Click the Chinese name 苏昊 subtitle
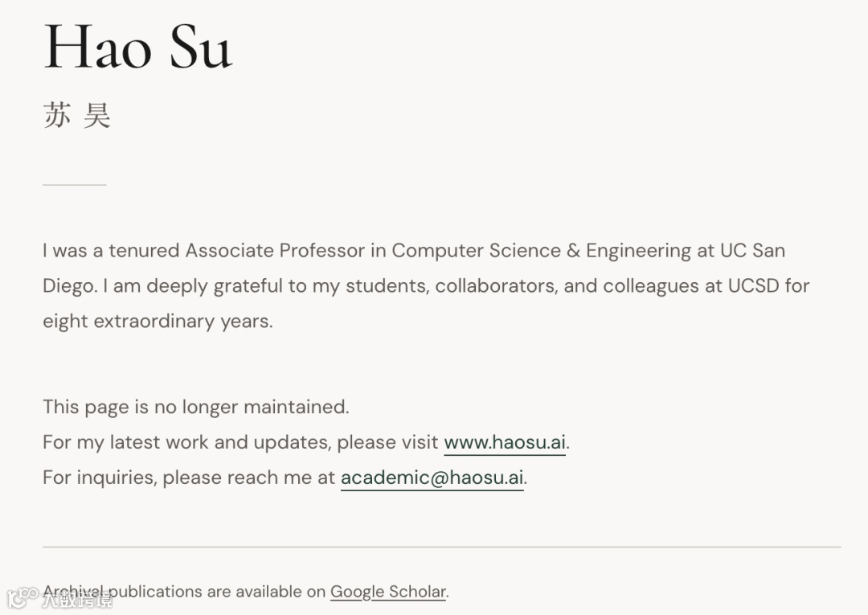 pyautogui.click(x=76, y=116)
